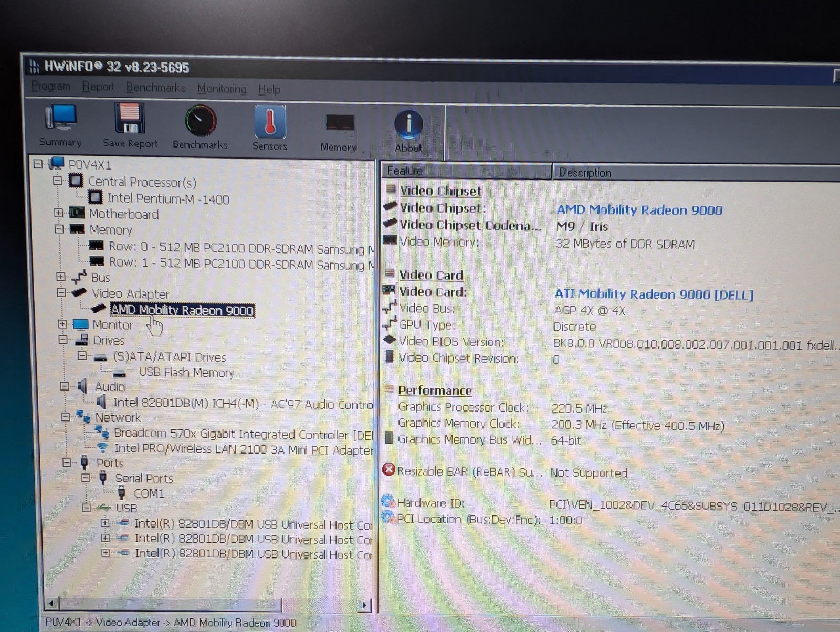Click the Description column header
840x632 pixels.
pos(697,173)
